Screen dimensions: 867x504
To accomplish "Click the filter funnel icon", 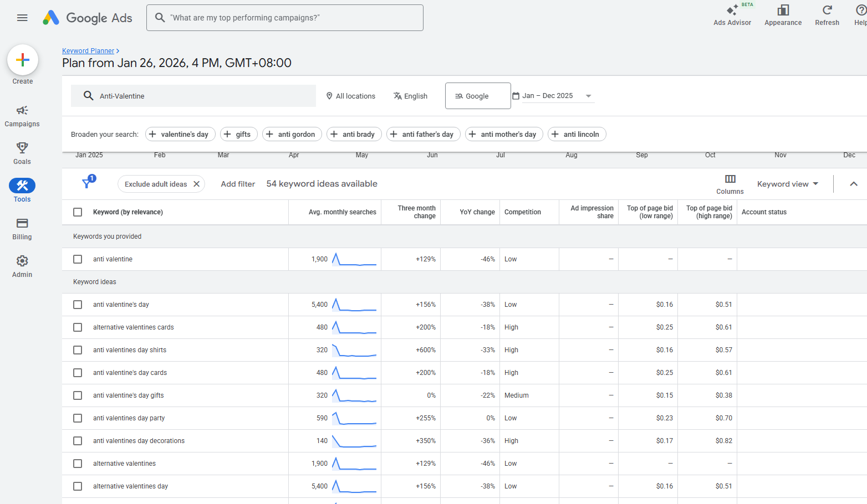I will [x=87, y=183].
